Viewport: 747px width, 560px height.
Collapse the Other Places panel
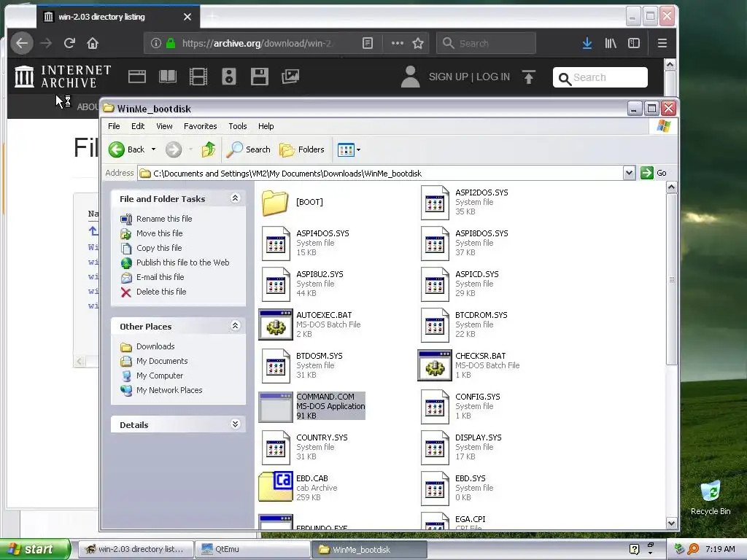(236, 326)
